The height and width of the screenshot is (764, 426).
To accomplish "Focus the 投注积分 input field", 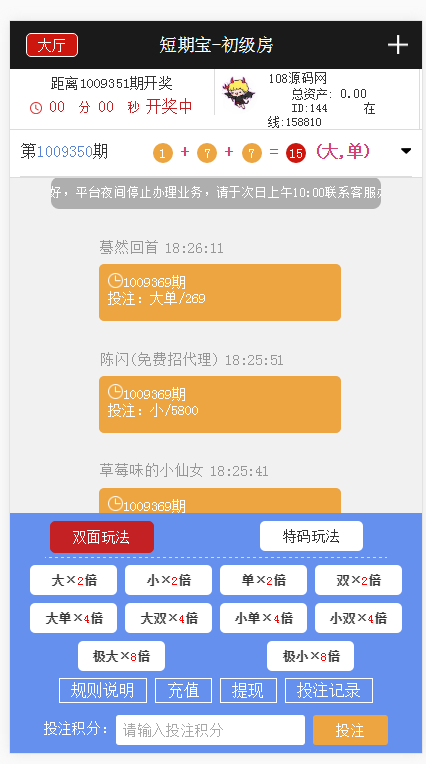I will 211,730.
